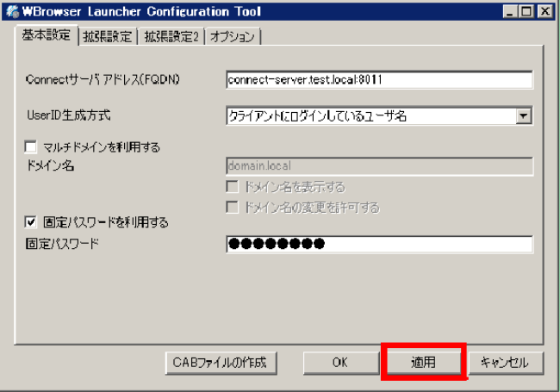Toggle the ドメイン名の変更を許可する checkbox
The height and width of the screenshot is (392, 560).
pyautogui.click(x=231, y=207)
